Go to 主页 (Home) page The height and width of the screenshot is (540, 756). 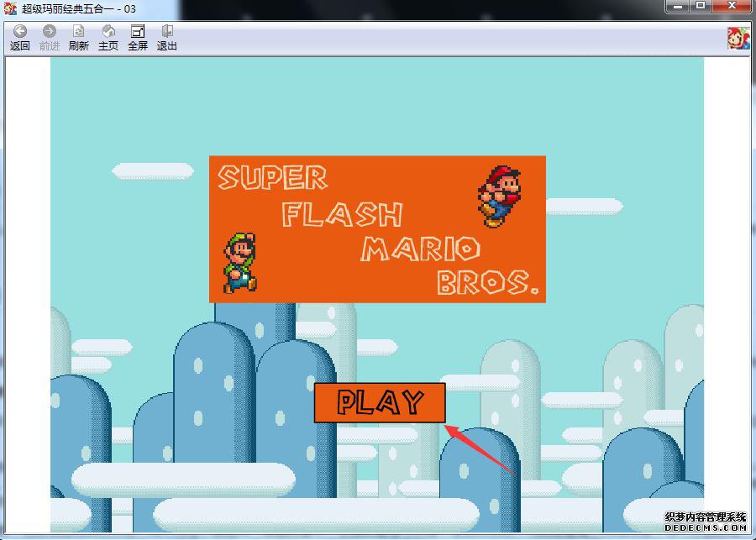click(108, 38)
